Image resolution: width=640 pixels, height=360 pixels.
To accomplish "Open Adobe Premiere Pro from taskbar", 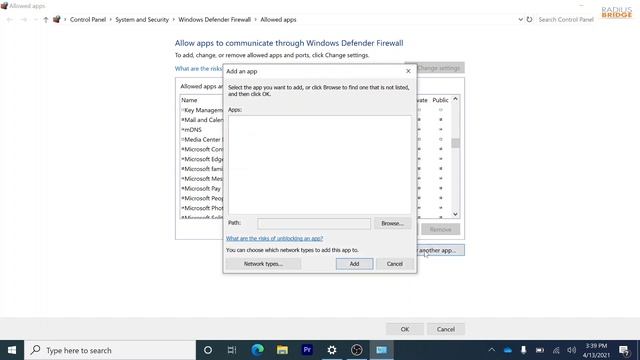I will coord(307,350).
